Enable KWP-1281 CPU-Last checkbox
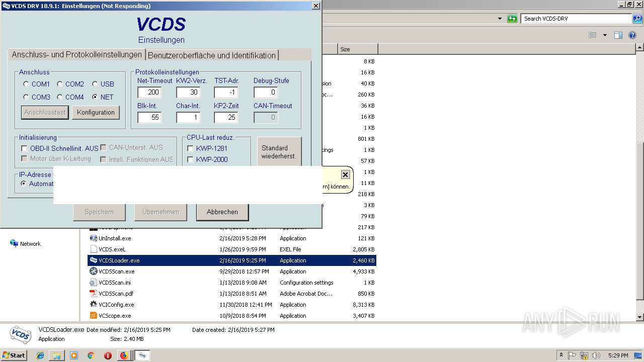The height and width of the screenshot is (362, 644). (x=190, y=148)
